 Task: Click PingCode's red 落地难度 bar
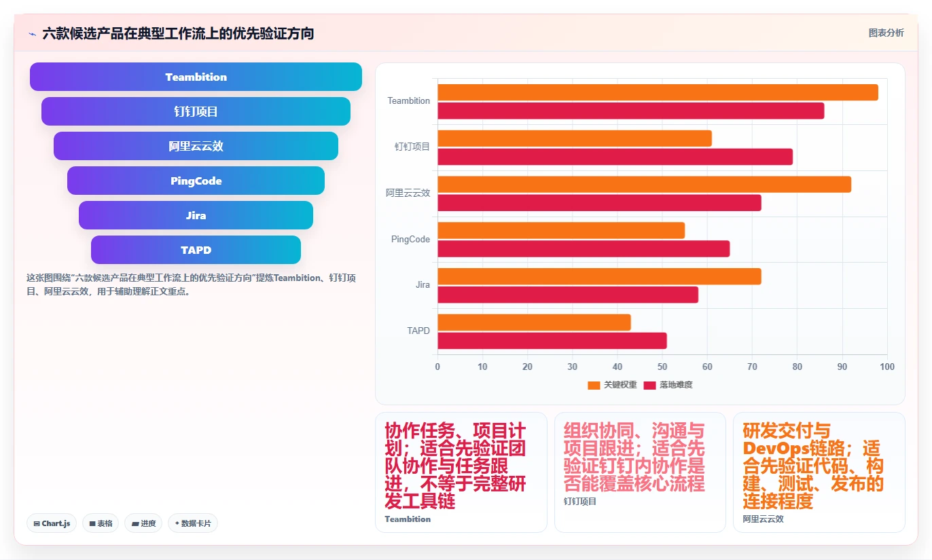click(584, 248)
